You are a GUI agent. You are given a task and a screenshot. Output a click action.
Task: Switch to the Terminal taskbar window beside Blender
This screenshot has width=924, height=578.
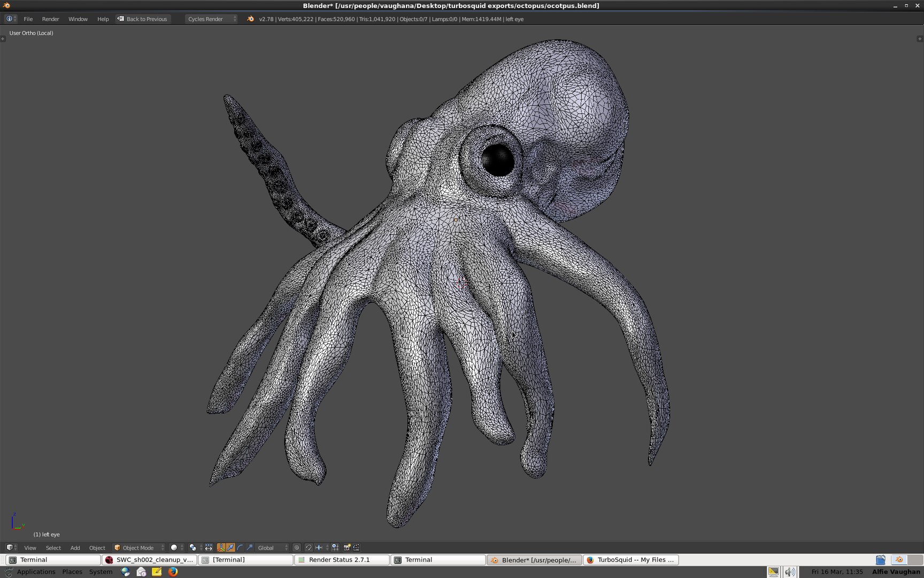click(438, 560)
